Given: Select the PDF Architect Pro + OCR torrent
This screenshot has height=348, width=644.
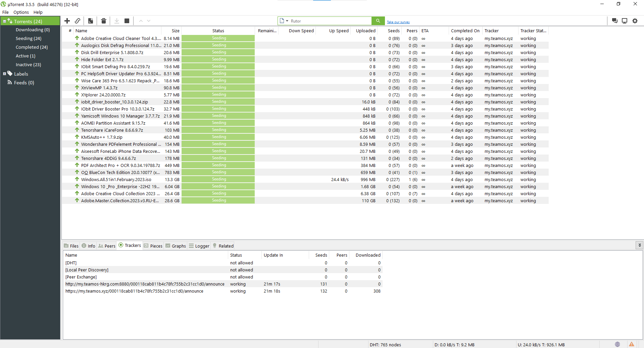Looking at the screenshot, I should 305,165.
